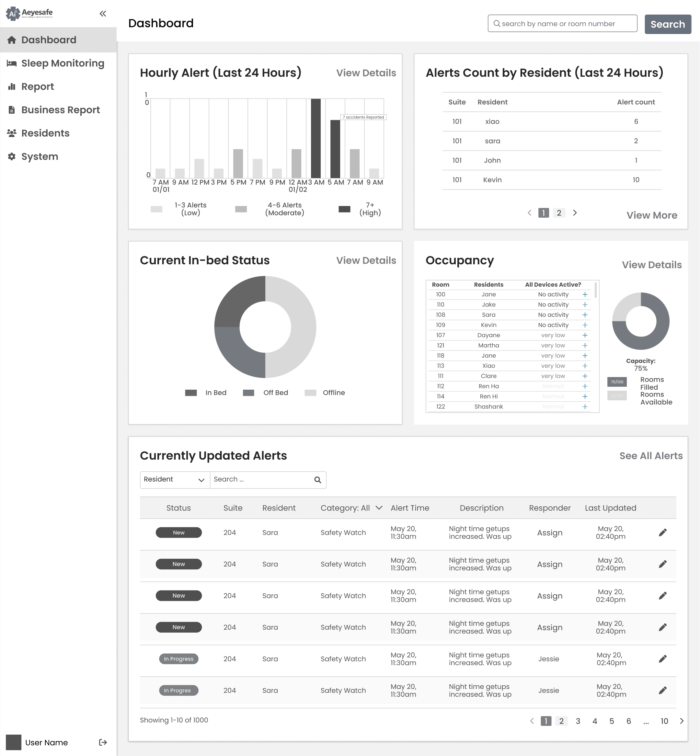This screenshot has width=700, height=756.
Task: Expand room 107 Dayane row with plus icon
Action: pos(585,335)
